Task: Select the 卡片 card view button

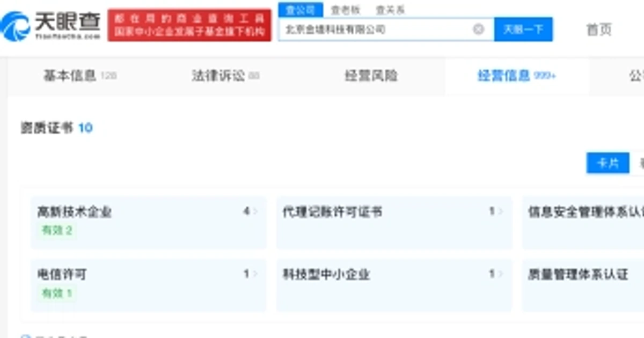Action: (608, 163)
